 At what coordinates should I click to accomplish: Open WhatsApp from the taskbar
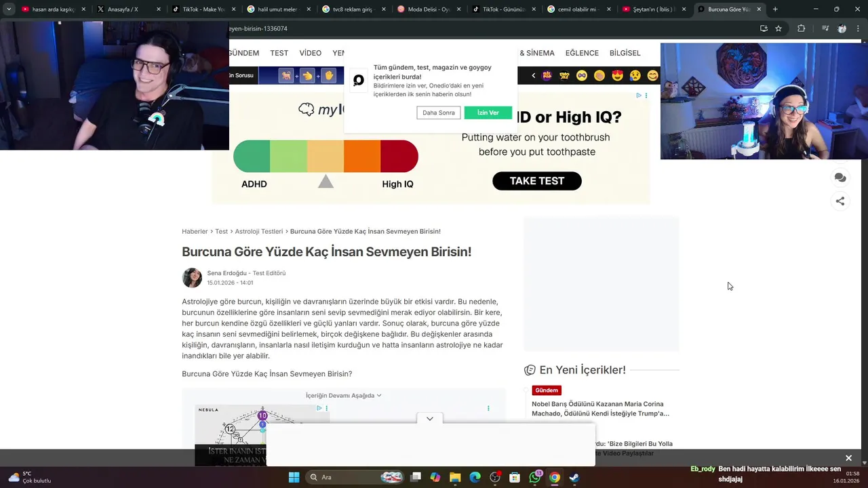tap(535, 477)
